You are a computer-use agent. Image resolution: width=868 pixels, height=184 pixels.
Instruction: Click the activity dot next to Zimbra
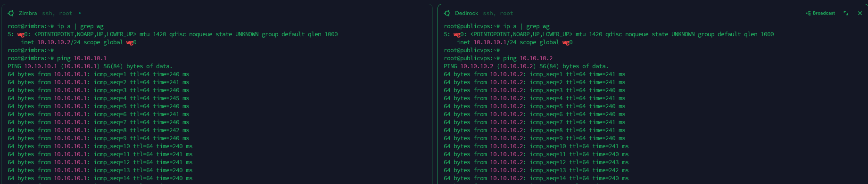(80, 13)
